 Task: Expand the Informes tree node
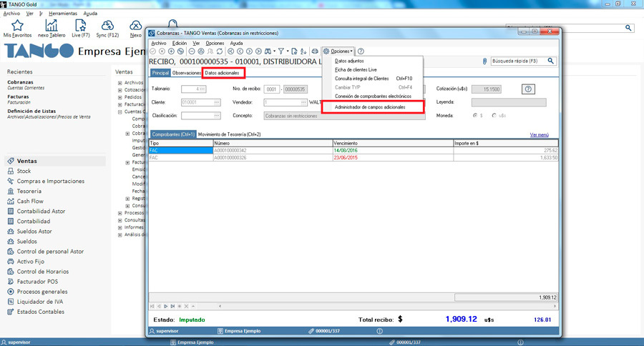point(120,227)
